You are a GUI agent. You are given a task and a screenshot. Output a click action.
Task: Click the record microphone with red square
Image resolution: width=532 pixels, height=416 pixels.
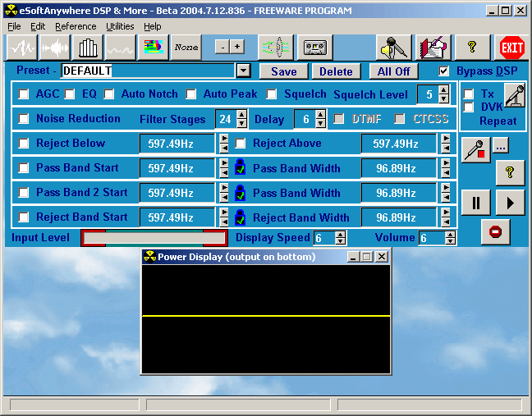475,150
